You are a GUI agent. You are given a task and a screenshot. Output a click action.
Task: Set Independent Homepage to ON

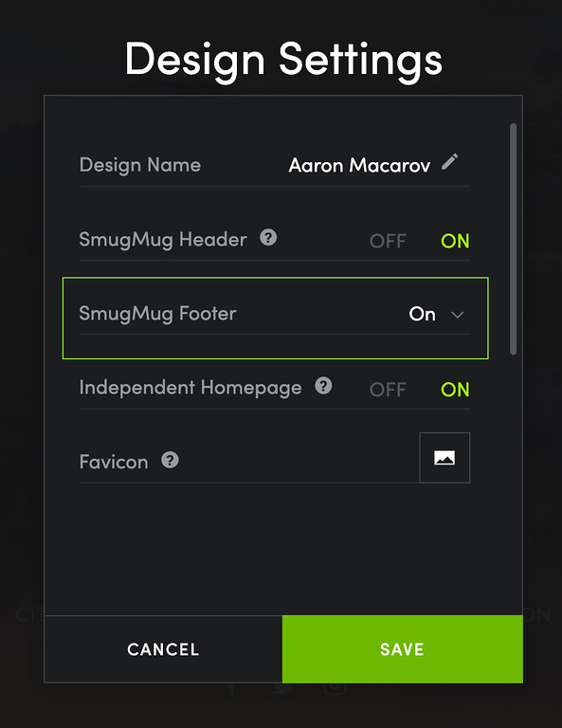point(455,390)
